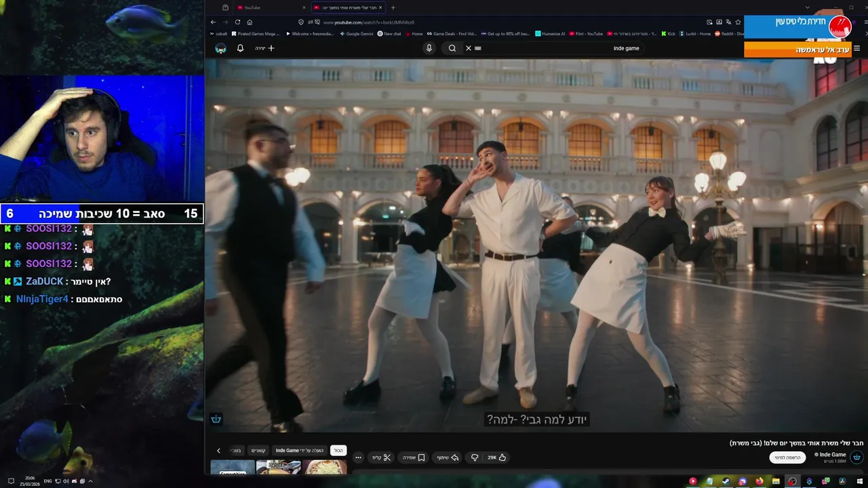Open the Inde Game channel avatar

pyautogui.click(x=856, y=457)
